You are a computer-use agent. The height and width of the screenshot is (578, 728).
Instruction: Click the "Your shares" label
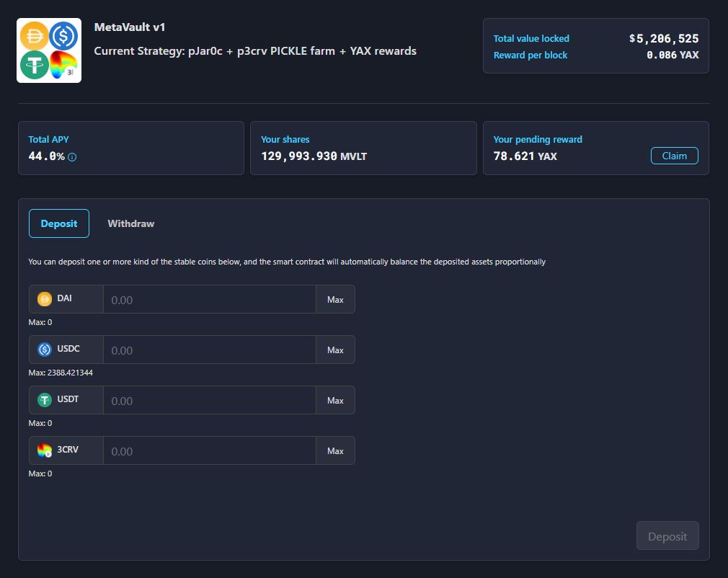285,139
